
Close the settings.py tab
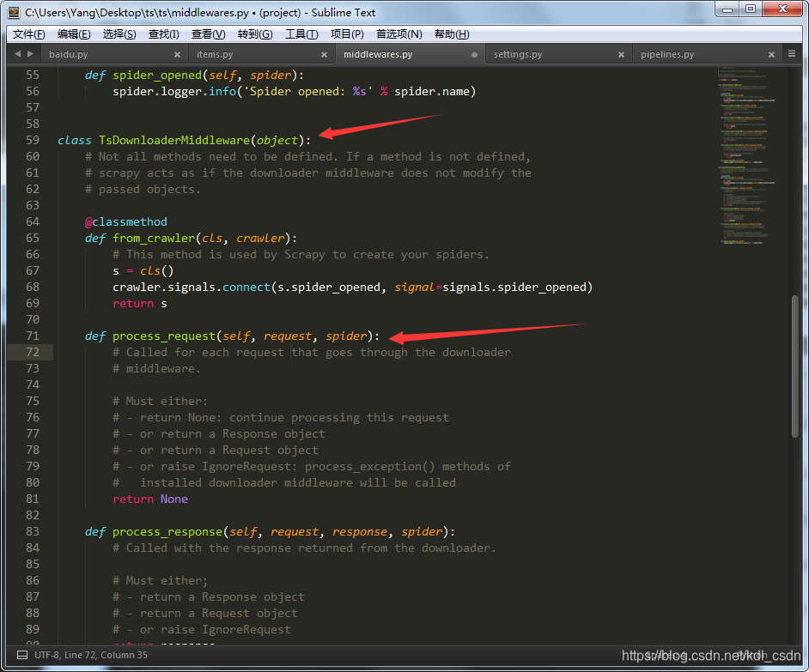(x=621, y=55)
